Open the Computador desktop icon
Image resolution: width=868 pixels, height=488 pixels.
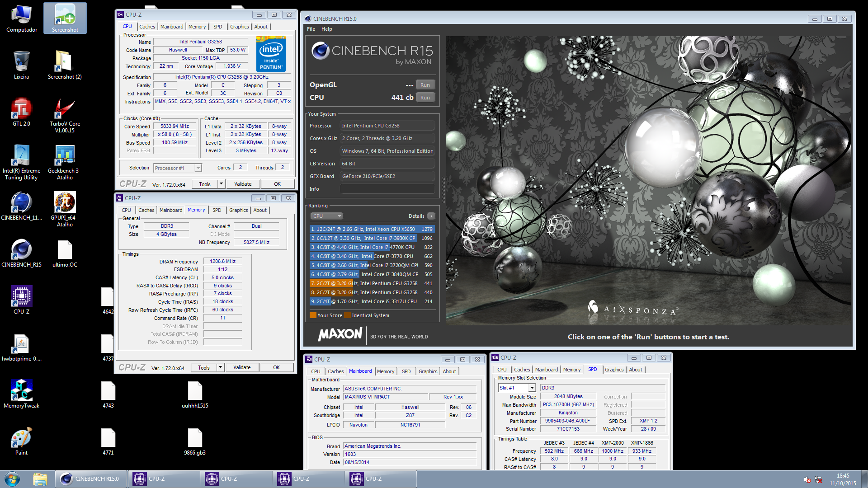21,18
